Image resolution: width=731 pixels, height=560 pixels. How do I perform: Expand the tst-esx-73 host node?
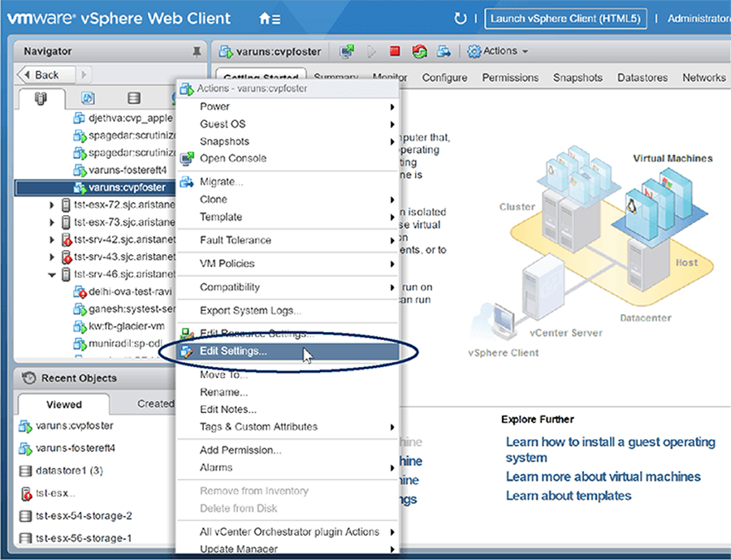[x=52, y=222]
